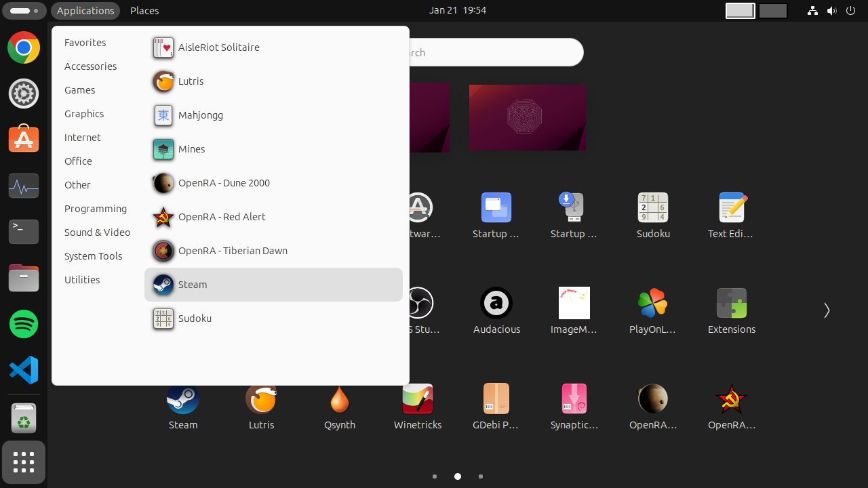This screenshot has width=868, height=488.
Task: Select the Games category
Action: [79, 90]
